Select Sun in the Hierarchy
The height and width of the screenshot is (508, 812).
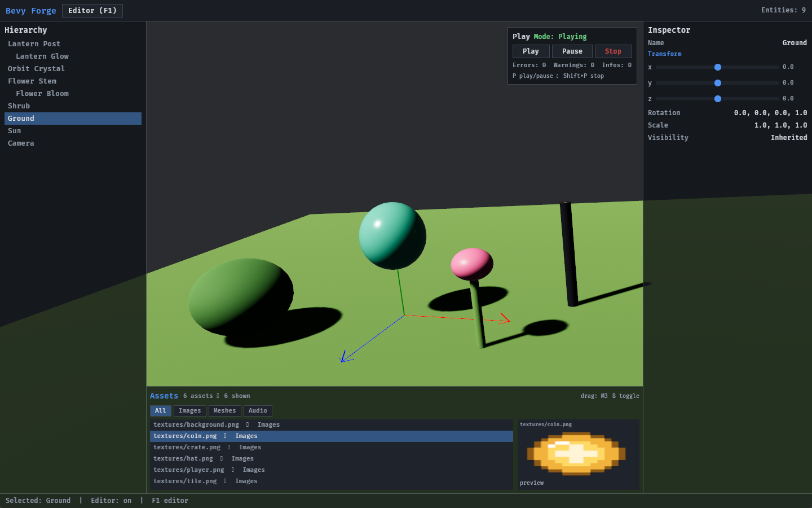tap(73, 131)
